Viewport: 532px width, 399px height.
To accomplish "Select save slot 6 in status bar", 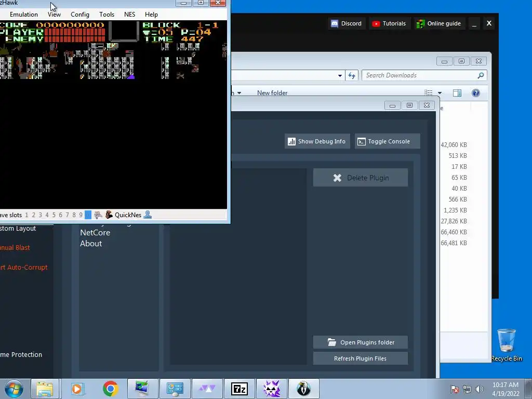I will [x=61, y=215].
